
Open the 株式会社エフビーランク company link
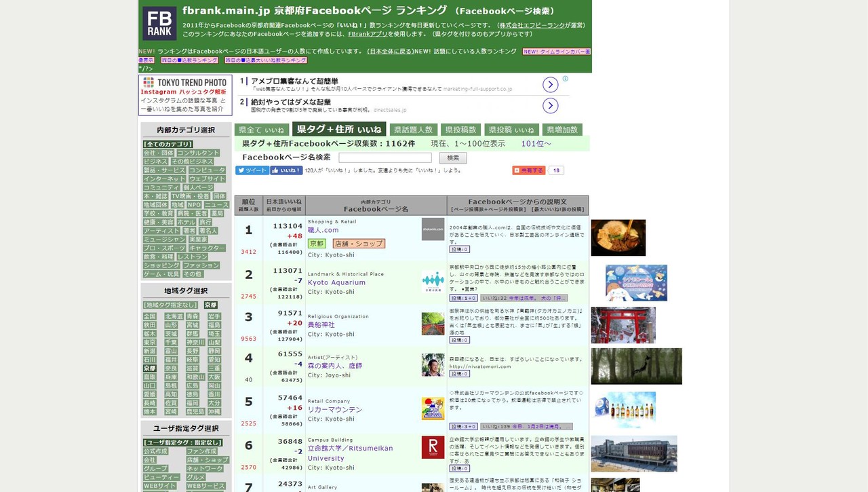tap(531, 26)
